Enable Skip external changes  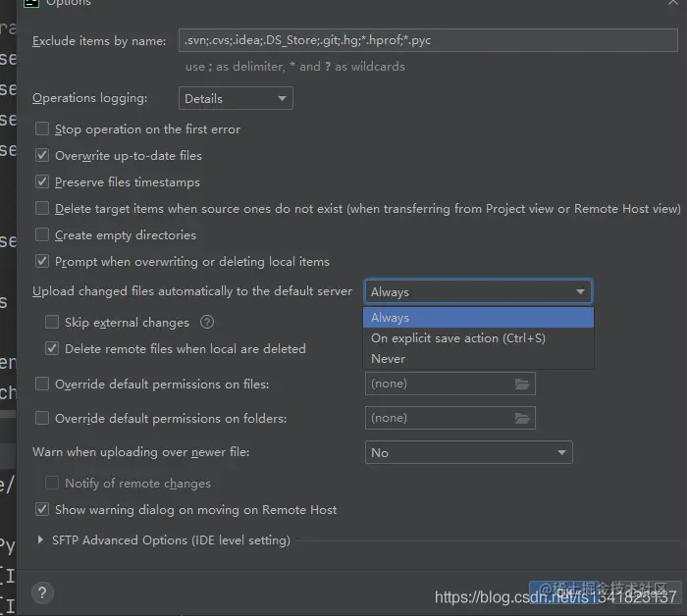click(x=52, y=323)
